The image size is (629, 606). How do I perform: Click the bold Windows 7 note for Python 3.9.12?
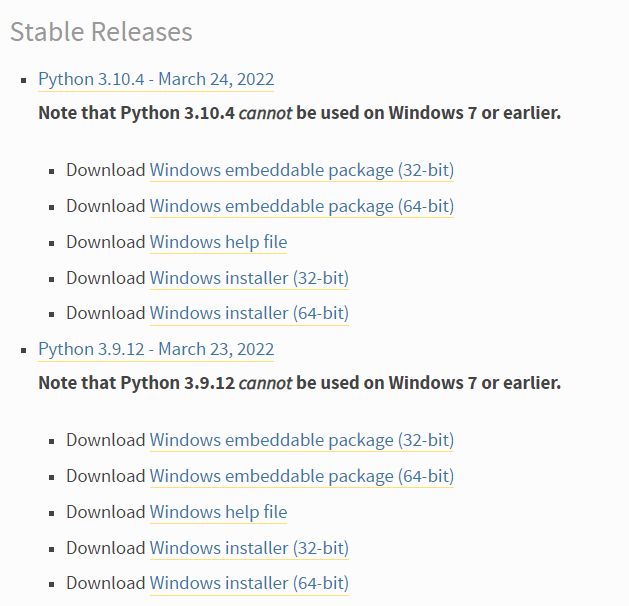(300, 383)
